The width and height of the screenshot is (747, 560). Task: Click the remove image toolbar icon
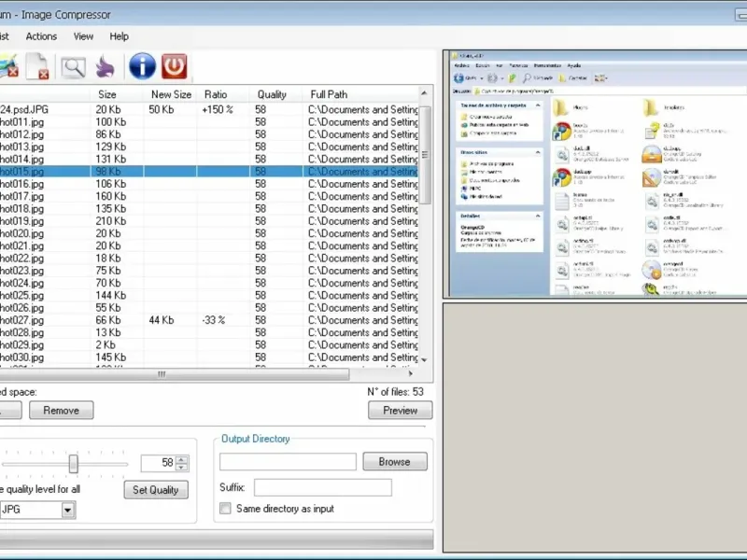(8, 66)
